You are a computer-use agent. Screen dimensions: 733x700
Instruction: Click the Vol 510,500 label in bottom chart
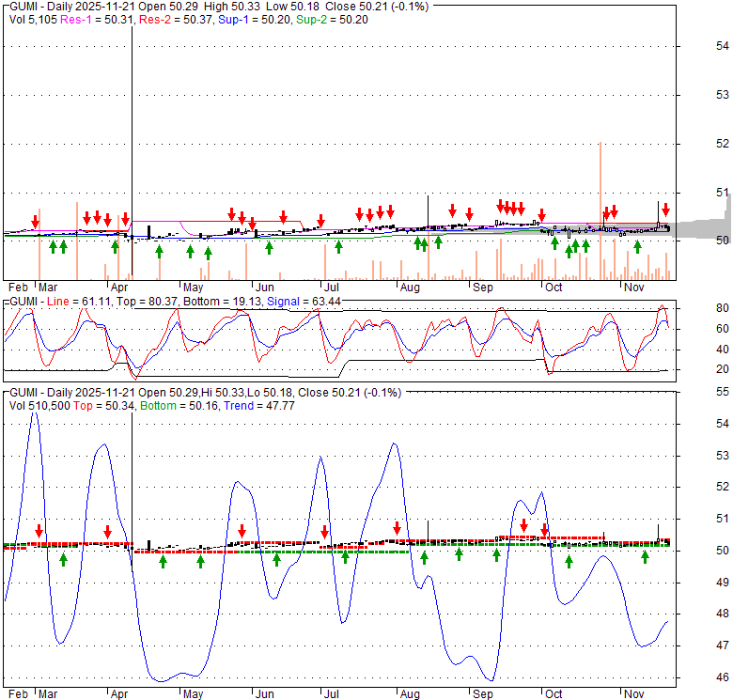pos(40,404)
